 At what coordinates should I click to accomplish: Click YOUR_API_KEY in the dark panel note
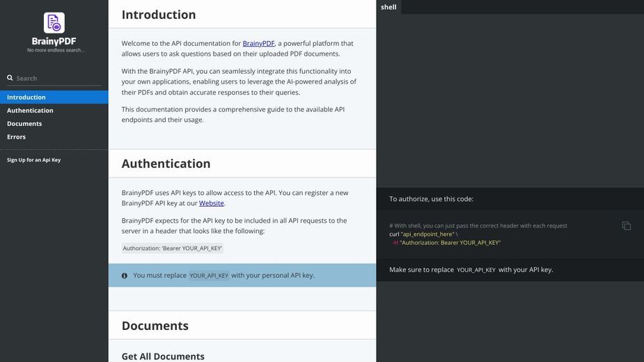pyautogui.click(x=476, y=270)
